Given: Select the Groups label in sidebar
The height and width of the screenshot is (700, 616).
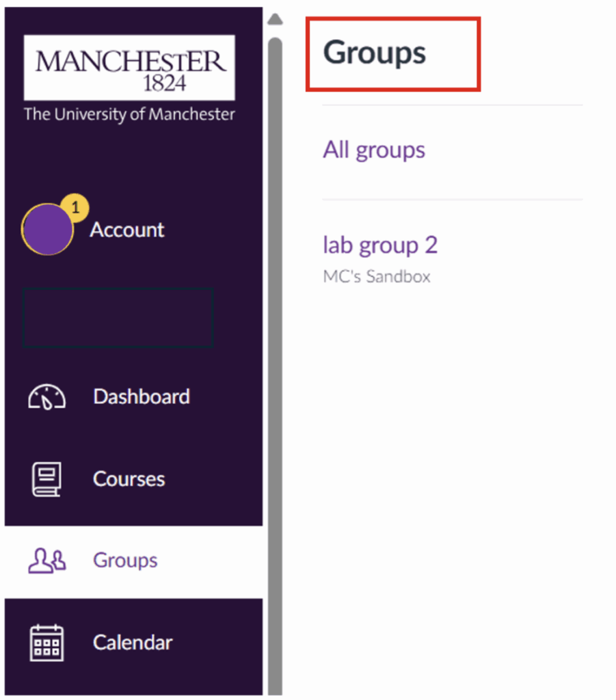Looking at the screenshot, I should pyautogui.click(x=125, y=561).
